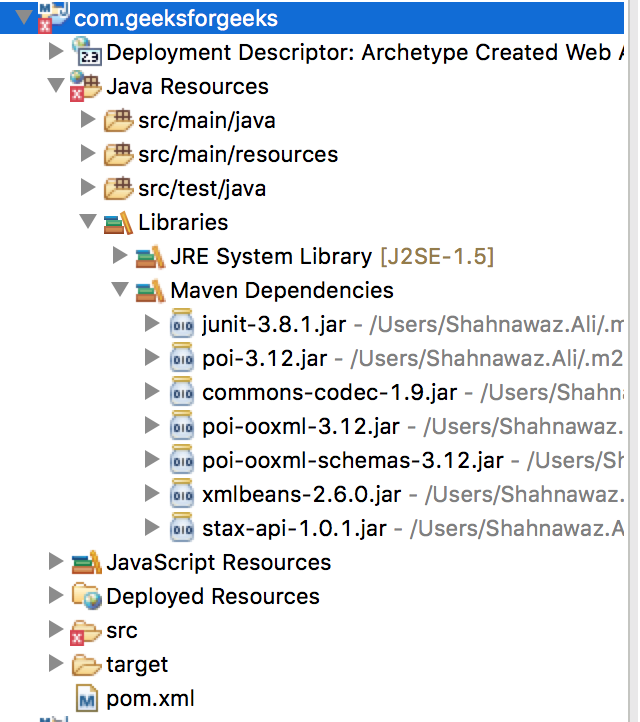Expand the JavaScript Resources node
Viewport: 640px width, 722px height.
56,561
